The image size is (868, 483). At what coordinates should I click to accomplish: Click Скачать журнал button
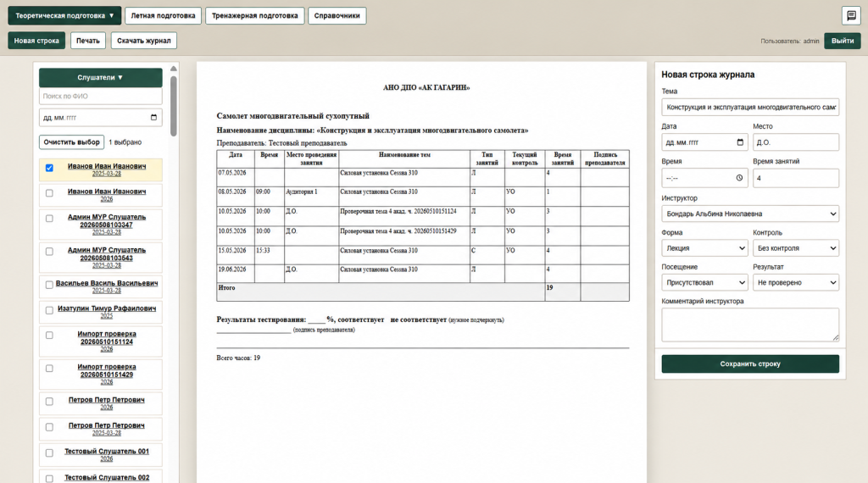(x=144, y=41)
